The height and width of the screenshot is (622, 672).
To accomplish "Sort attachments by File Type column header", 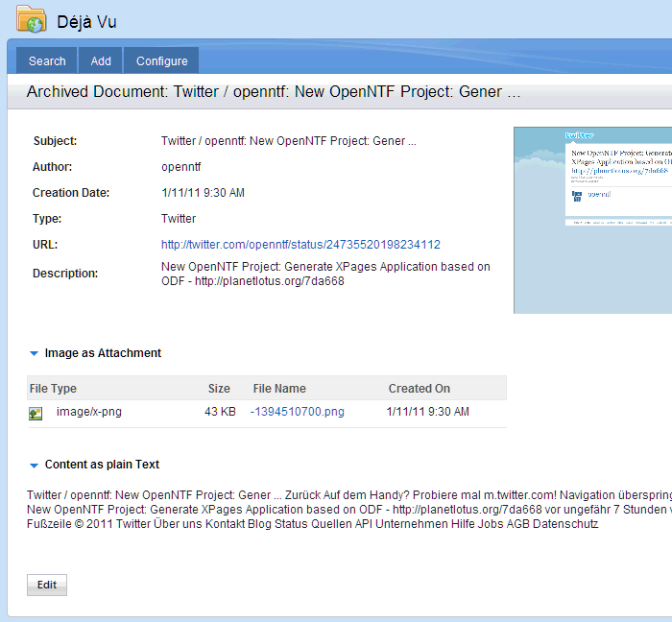I will coord(53,389).
